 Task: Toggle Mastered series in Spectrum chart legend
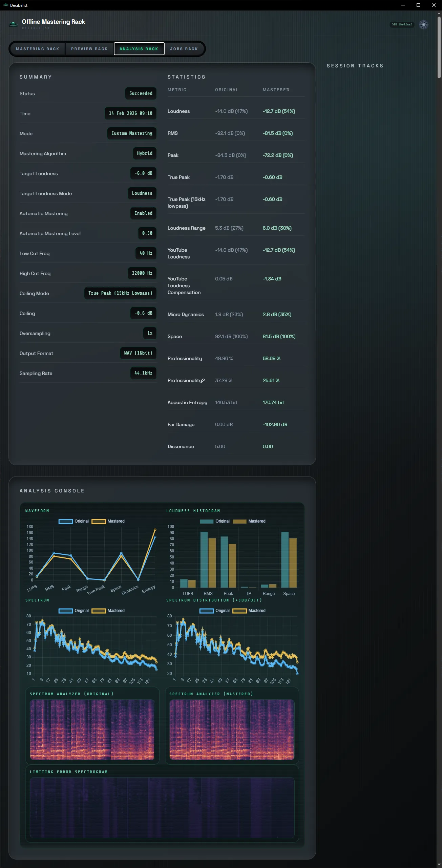108,611
